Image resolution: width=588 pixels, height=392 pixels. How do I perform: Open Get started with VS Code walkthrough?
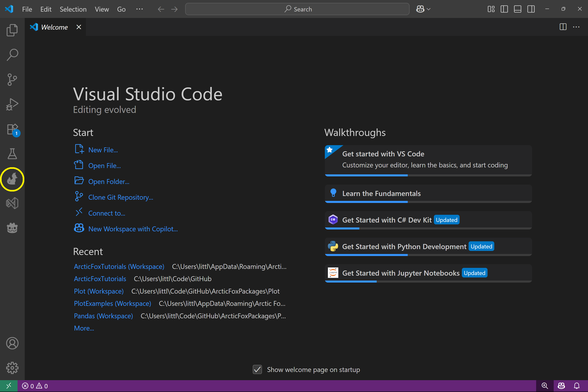coord(428,161)
